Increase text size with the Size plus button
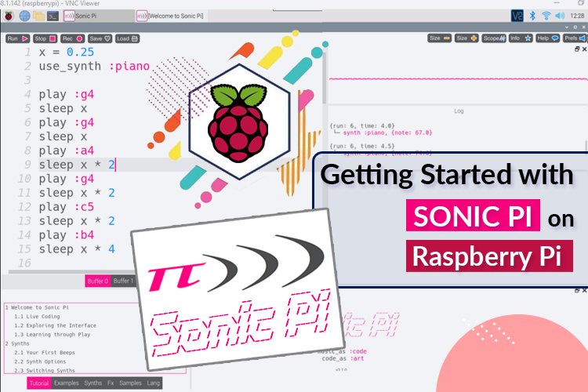The height and width of the screenshot is (392, 588). coord(466,38)
